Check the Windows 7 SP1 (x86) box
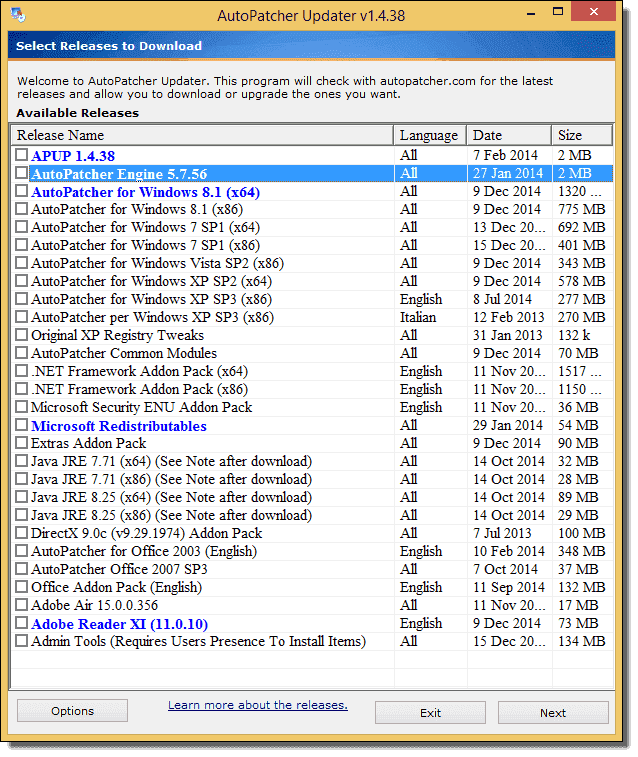This screenshot has height=757, width=638. [21, 245]
